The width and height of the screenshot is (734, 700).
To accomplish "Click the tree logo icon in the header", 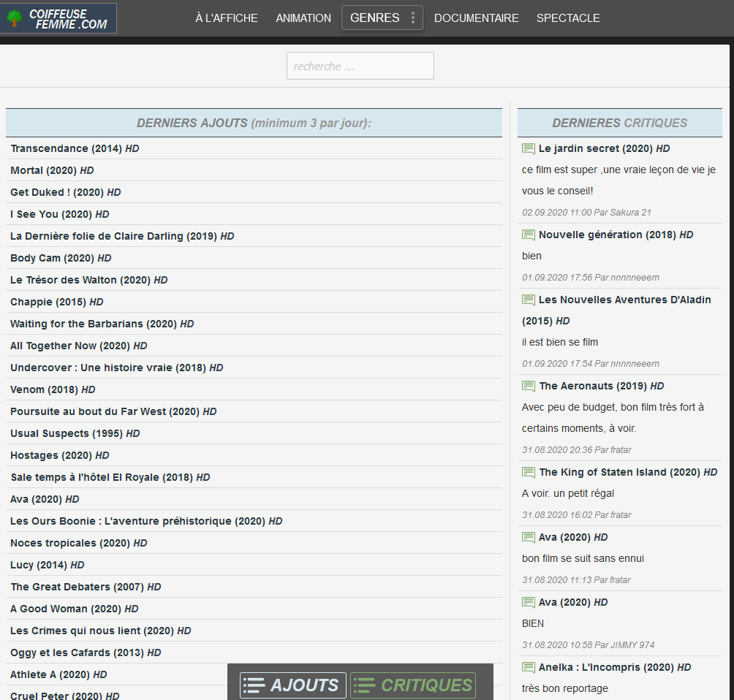I will [x=15, y=18].
